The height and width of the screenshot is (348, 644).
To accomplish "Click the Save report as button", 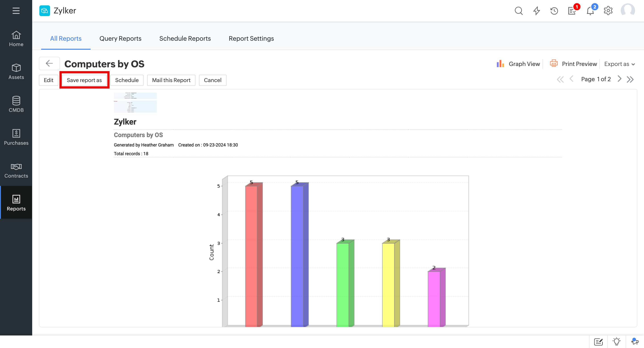I will coord(84,80).
